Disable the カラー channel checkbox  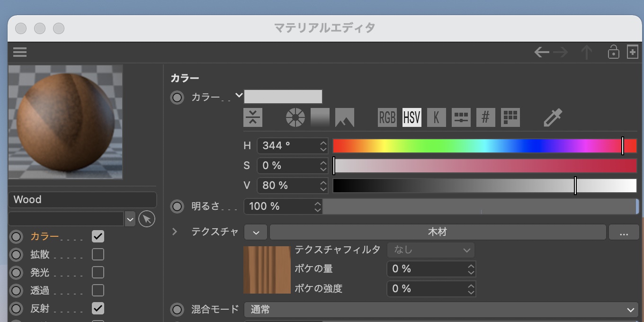click(98, 236)
